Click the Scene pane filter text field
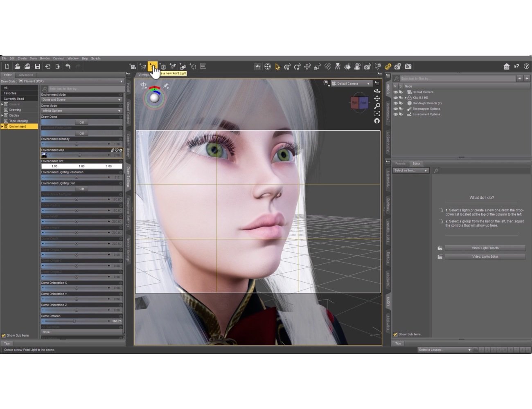Screen dimensions: 532x409 [458, 79]
